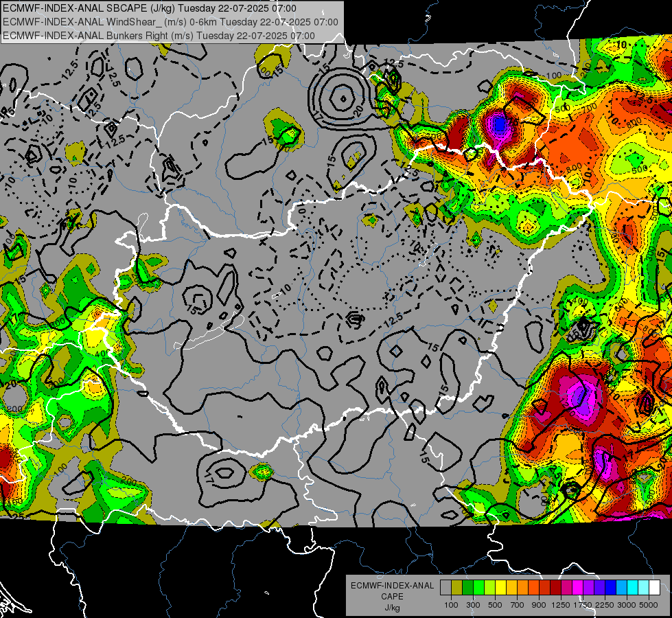672x618 pixels.
Task: Click the legend label CAPE
Action: [393, 596]
